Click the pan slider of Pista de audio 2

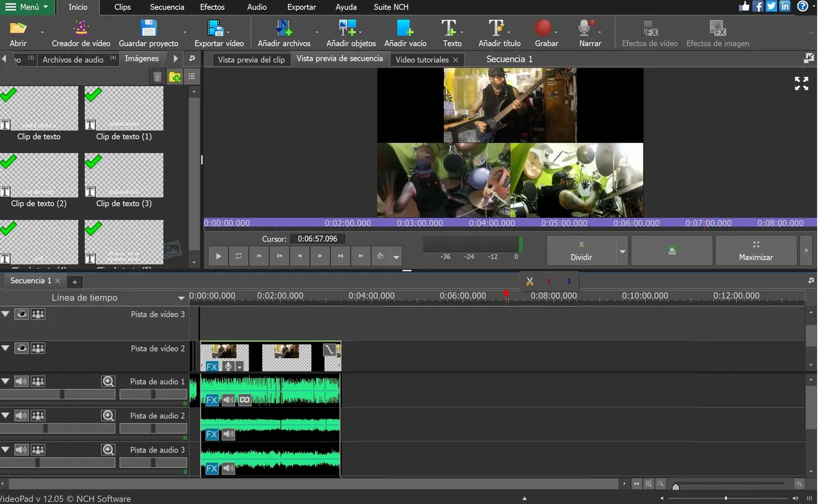[153, 428]
